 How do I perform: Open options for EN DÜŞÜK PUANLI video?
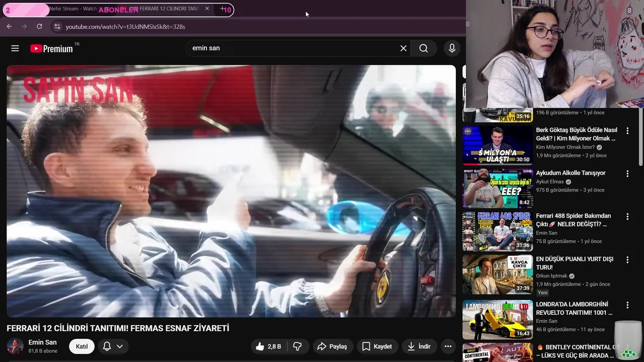tap(627, 260)
